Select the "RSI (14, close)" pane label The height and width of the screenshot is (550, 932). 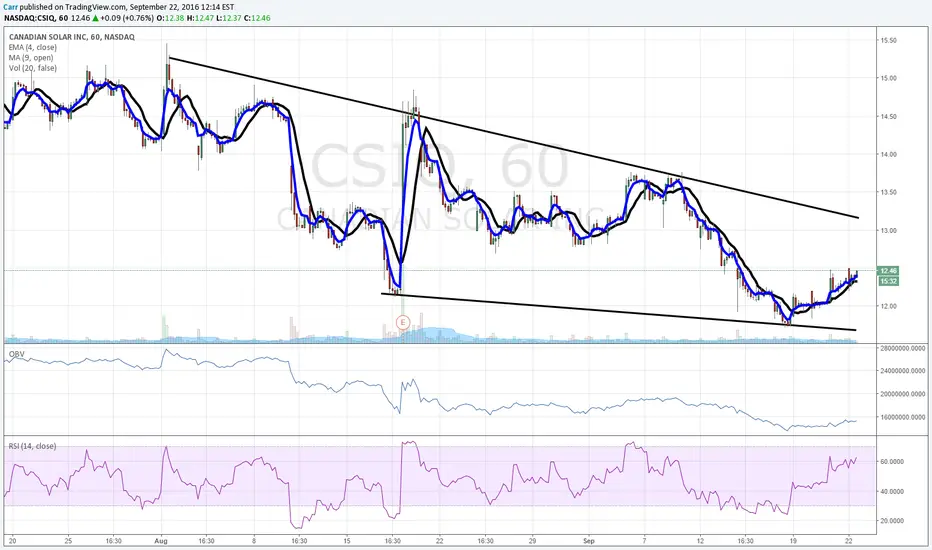(x=33, y=446)
